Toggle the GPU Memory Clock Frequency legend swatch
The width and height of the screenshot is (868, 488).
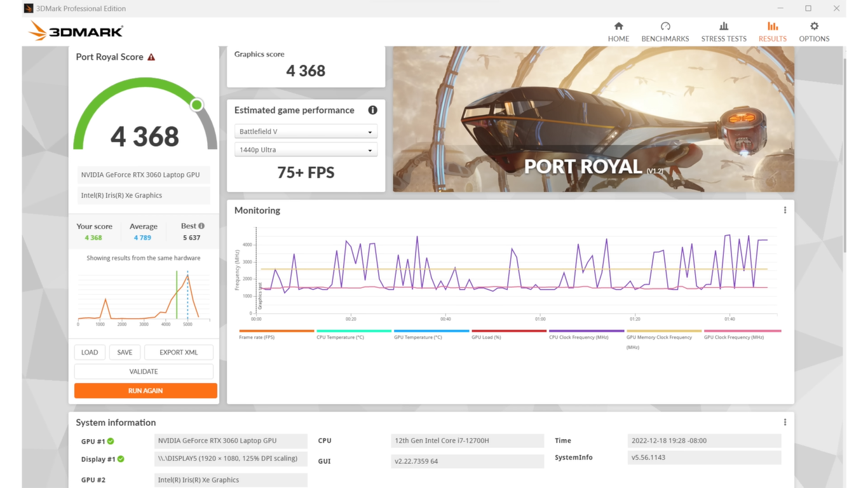click(663, 331)
